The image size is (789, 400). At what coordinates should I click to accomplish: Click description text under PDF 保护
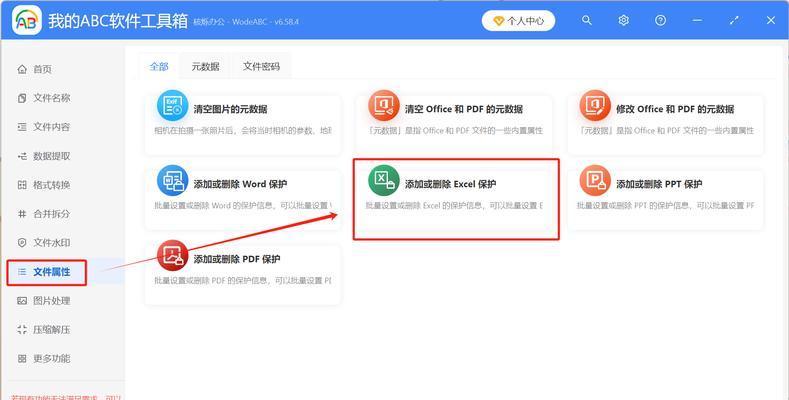pyautogui.click(x=243, y=281)
